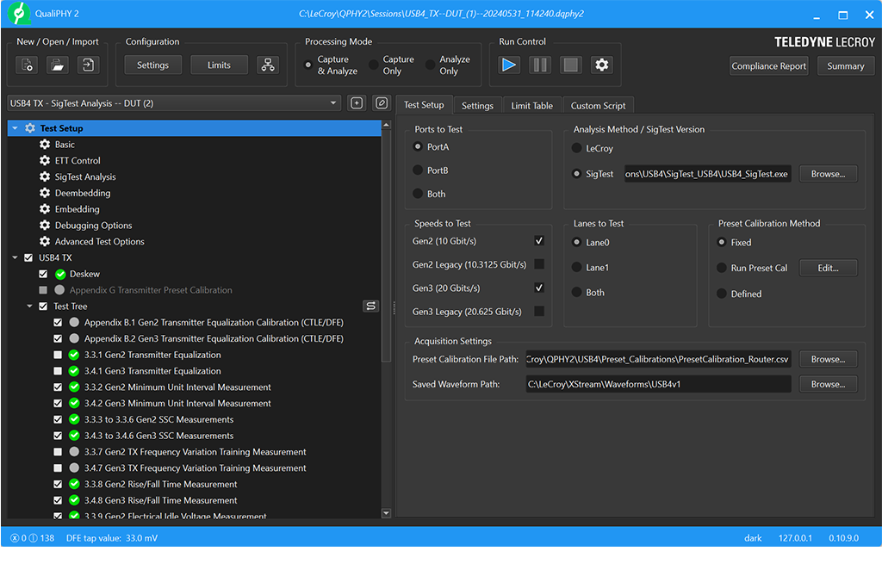Uncheck the Deskew test checkbox
This screenshot has height=588, width=882.
43,274
